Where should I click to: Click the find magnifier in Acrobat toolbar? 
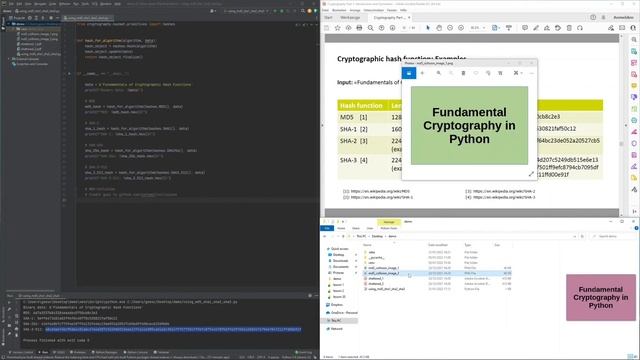click(370, 28)
